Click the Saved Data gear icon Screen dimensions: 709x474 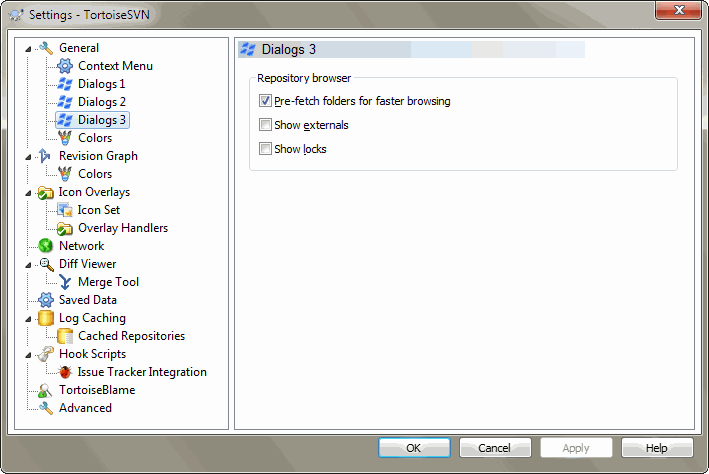click(x=46, y=300)
